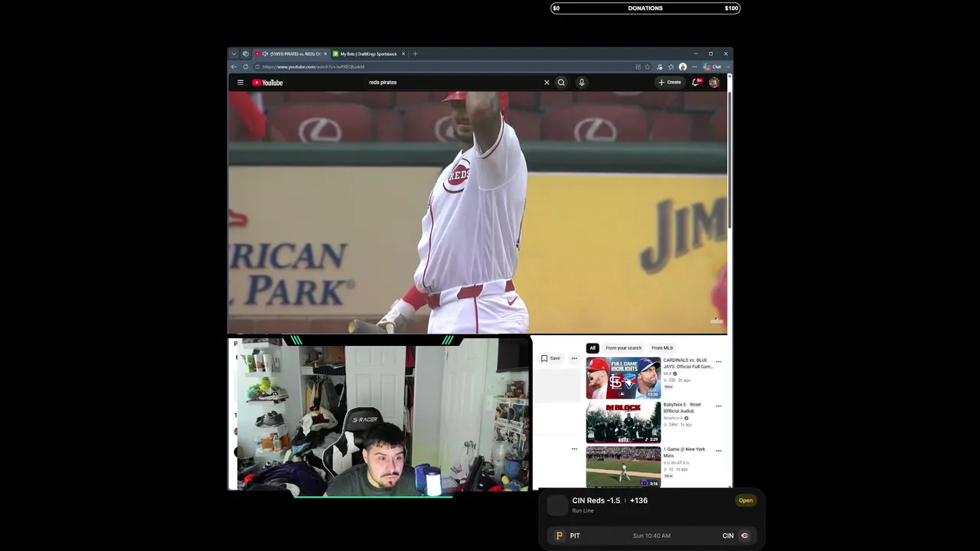This screenshot has height=551, width=980.
Task: Open a new browser tab
Action: (415, 54)
